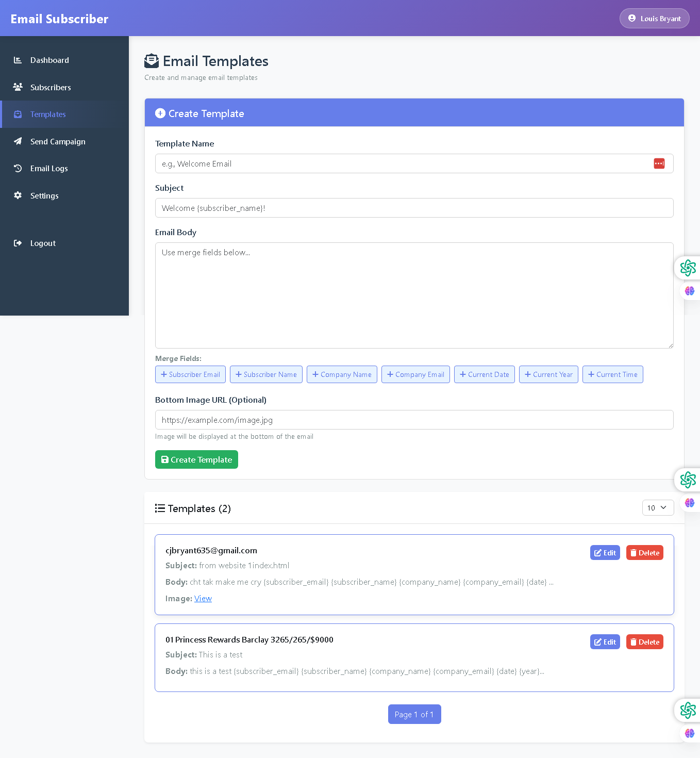Viewport: 700px width, 758px height.
Task: Insert the Subscriber Email merge field
Action: [x=190, y=374]
